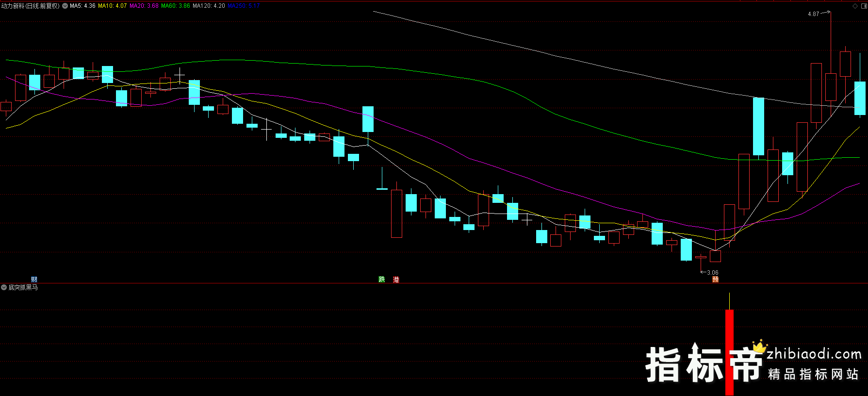Select the green MA60: 3.86 label
Viewport: 868px width, 396px height.
pos(176,6)
